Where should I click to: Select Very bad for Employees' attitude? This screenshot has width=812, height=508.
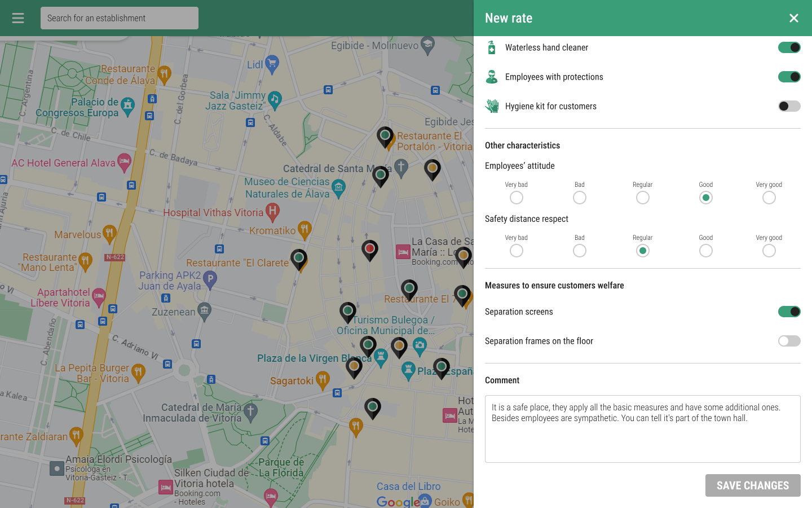point(517,198)
